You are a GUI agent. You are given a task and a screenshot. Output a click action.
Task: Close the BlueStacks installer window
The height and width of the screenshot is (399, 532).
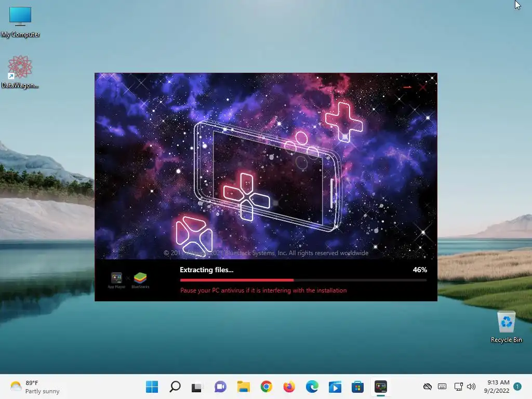[423, 87]
